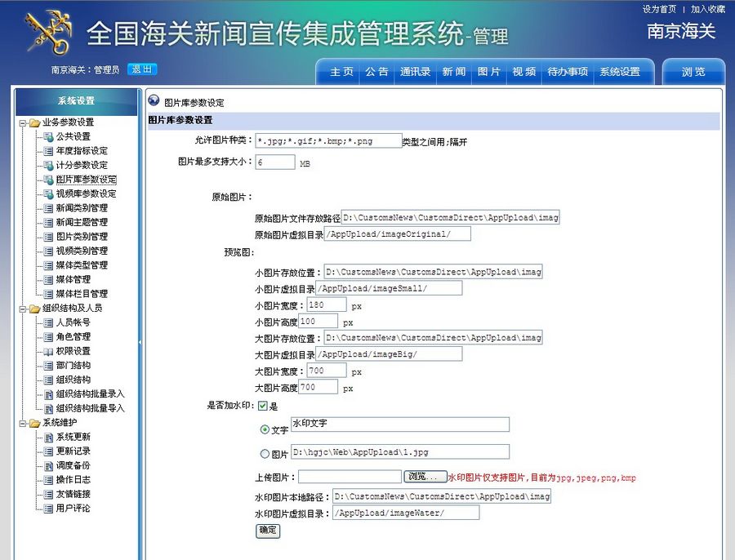Click the 大图片虚拟目录 input field
735x560 pixels.
[389, 353]
